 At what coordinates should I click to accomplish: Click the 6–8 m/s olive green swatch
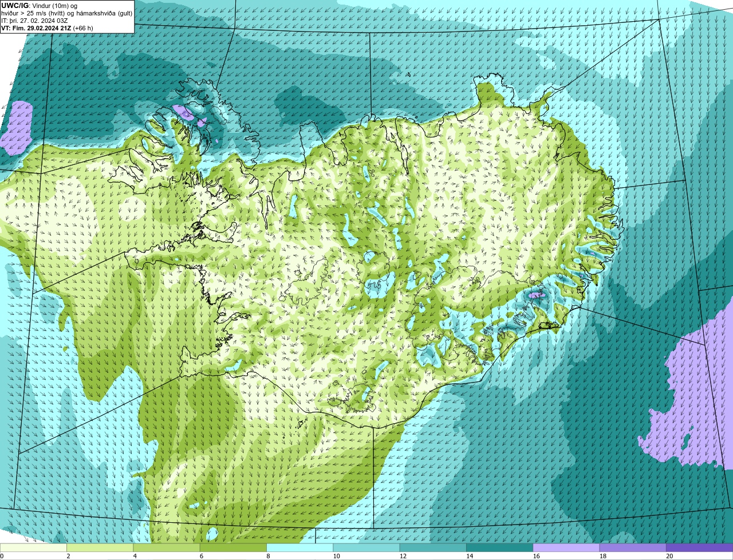click(233, 547)
